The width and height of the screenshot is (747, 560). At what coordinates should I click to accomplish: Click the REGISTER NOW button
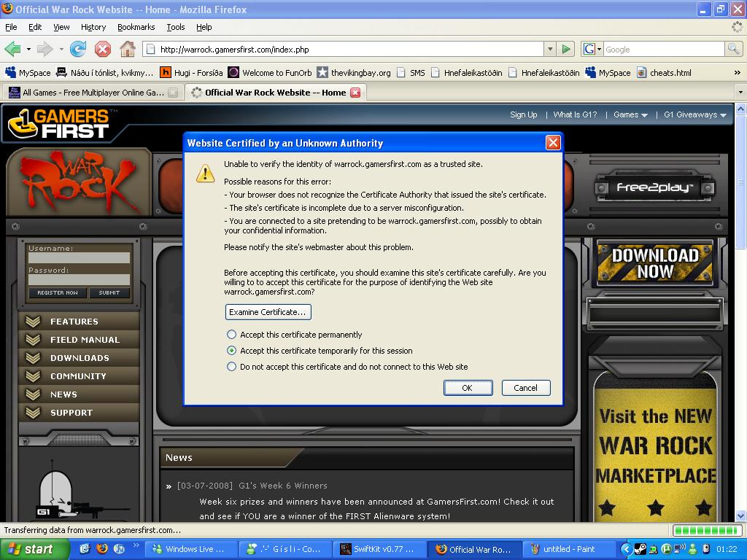(57, 293)
